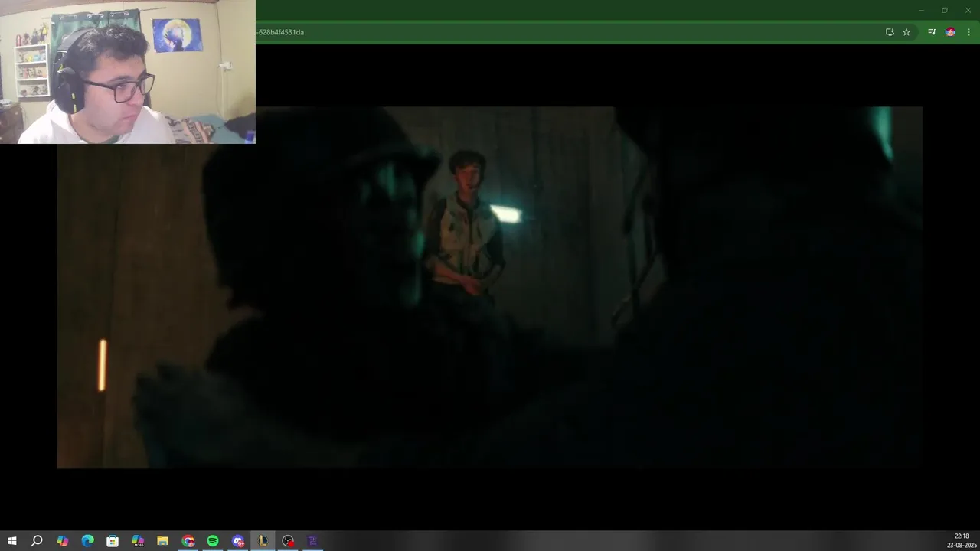Click the install app icon in the address bar
Image resolution: width=980 pixels, height=551 pixels.
click(890, 32)
